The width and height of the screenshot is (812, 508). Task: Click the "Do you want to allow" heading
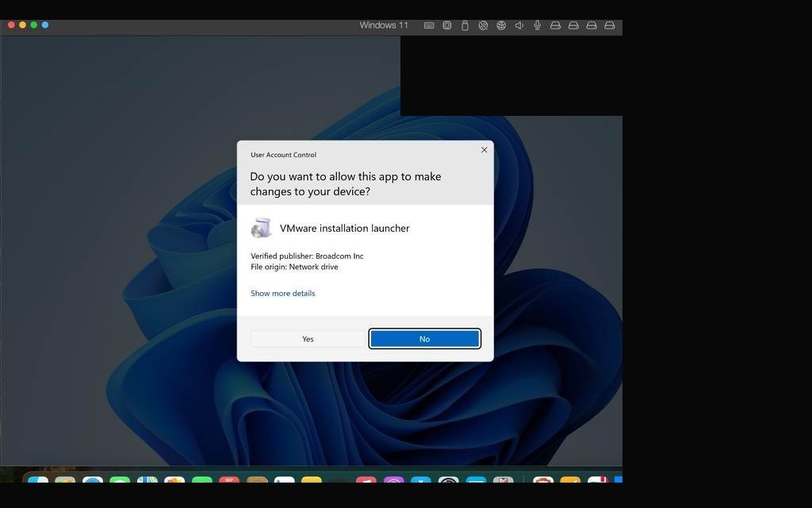point(346,184)
